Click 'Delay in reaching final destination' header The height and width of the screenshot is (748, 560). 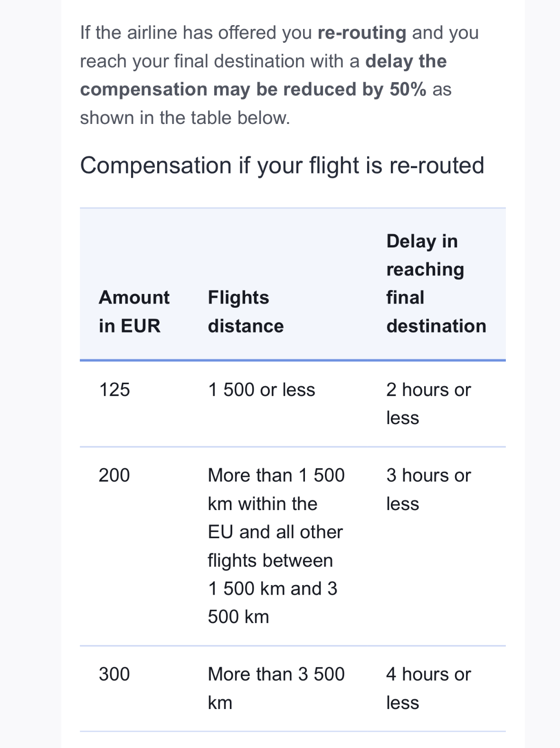tap(436, 284)
